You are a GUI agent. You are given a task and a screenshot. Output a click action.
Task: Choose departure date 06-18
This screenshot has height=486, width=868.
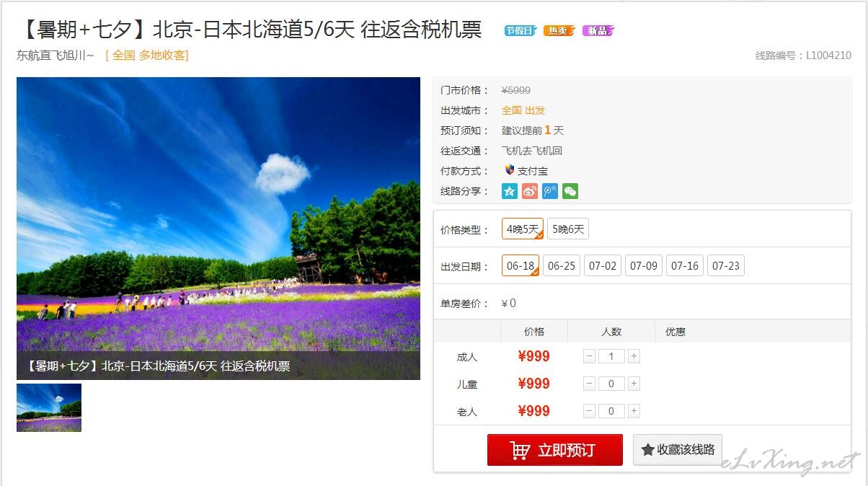point(521,266)
